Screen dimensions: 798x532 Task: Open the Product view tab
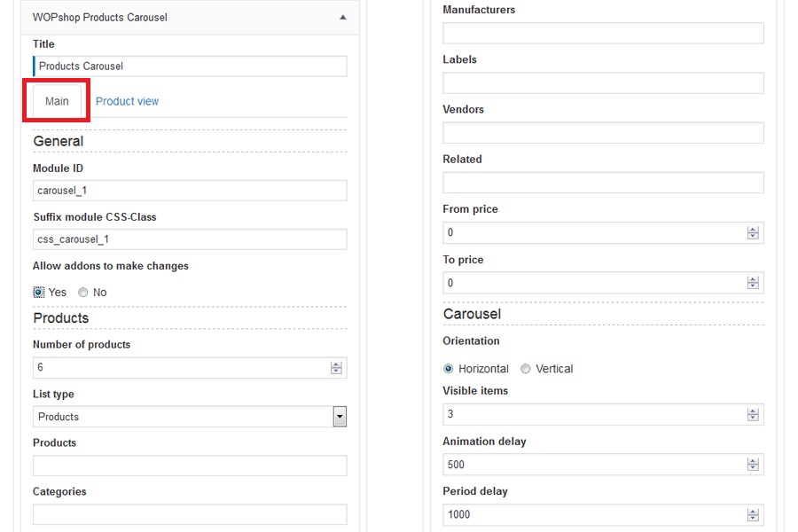(127, 101)
